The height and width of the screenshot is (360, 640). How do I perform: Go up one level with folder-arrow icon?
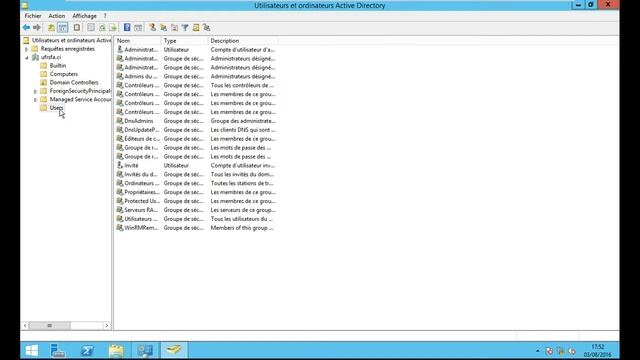51,27
